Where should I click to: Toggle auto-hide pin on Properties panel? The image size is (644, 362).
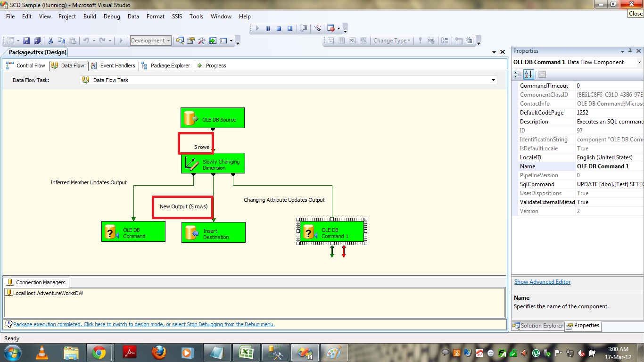pyautogui.click(x=630, y=51)
